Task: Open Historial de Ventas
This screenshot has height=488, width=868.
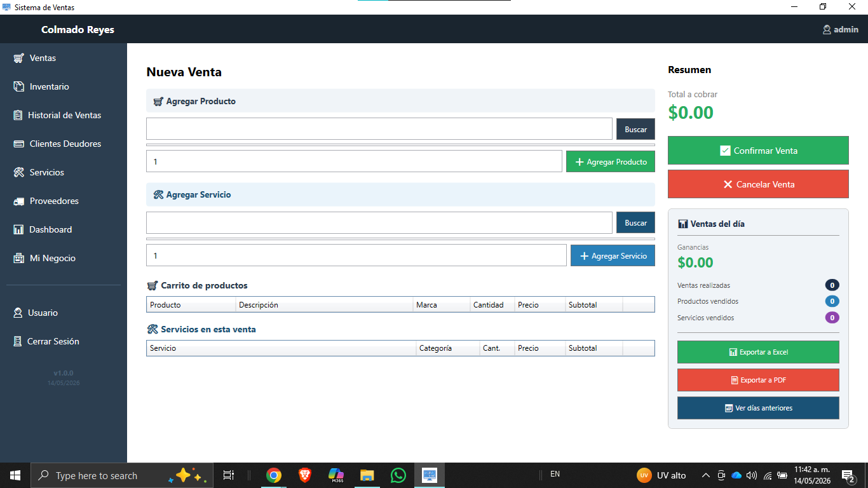Action: coord(64,115)
